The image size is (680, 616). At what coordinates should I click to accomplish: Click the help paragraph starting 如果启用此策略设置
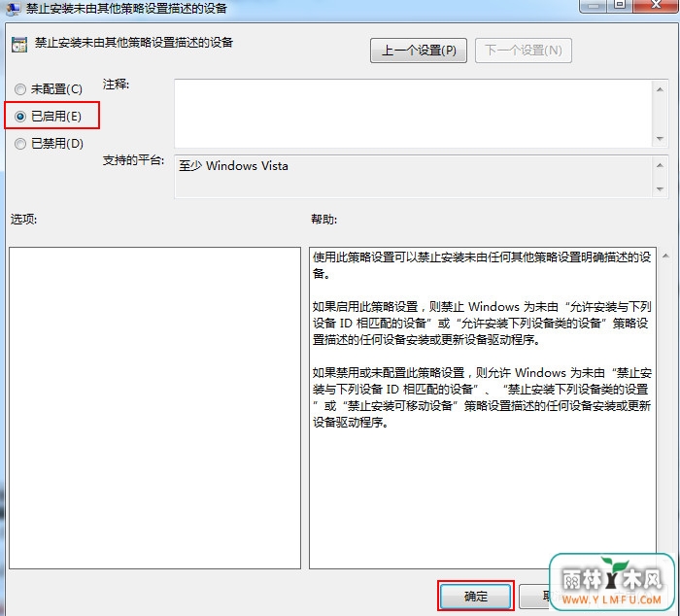482,324
